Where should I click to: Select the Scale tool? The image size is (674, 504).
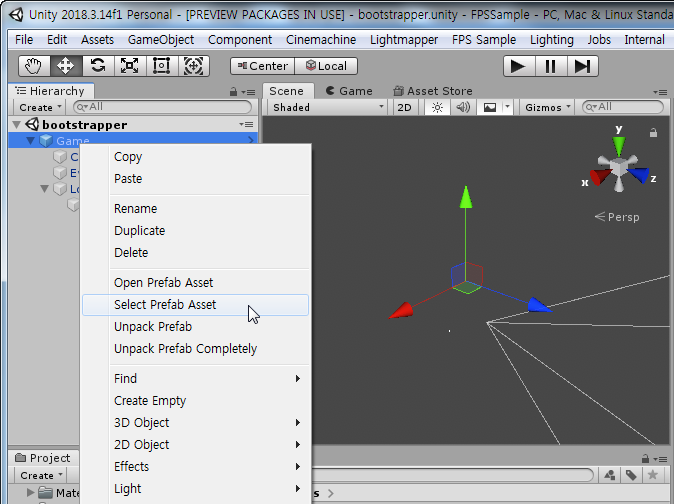[x=130, y=66]
